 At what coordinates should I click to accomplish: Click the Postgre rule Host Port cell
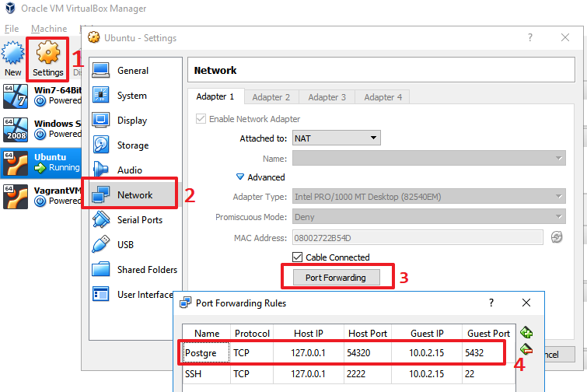pyautogui.click(x=368, y=352)
